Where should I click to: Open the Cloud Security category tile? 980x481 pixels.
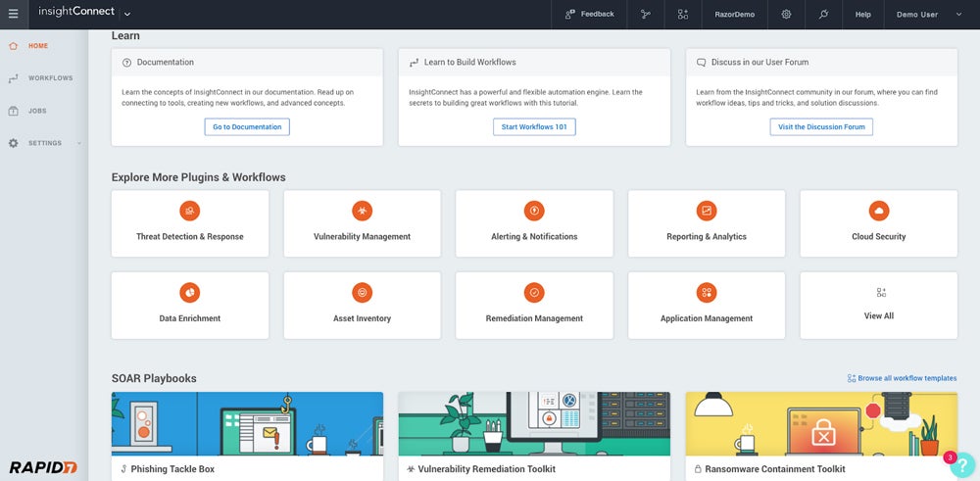878,223
